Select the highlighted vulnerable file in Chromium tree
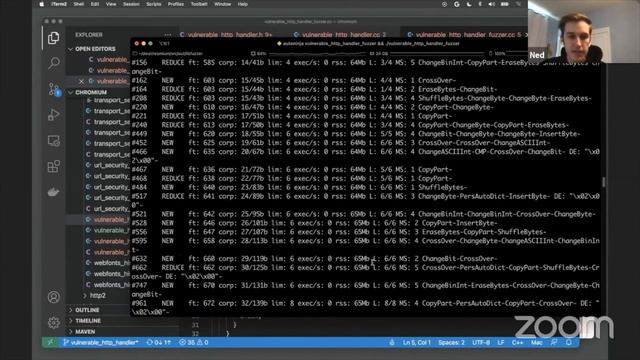Image resolution: width=640 pixels, height=360 pixels. pyautogui.click(x=107, y=220)
